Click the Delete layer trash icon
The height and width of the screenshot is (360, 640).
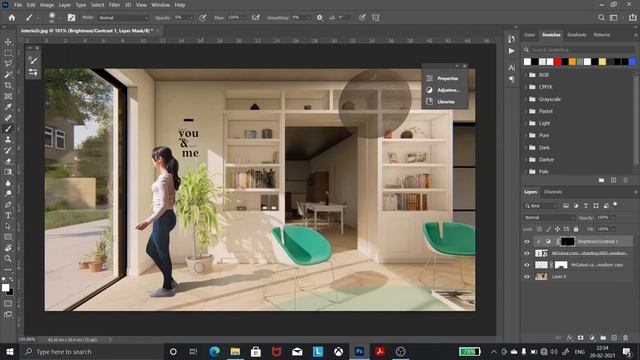tap(626, 338)
